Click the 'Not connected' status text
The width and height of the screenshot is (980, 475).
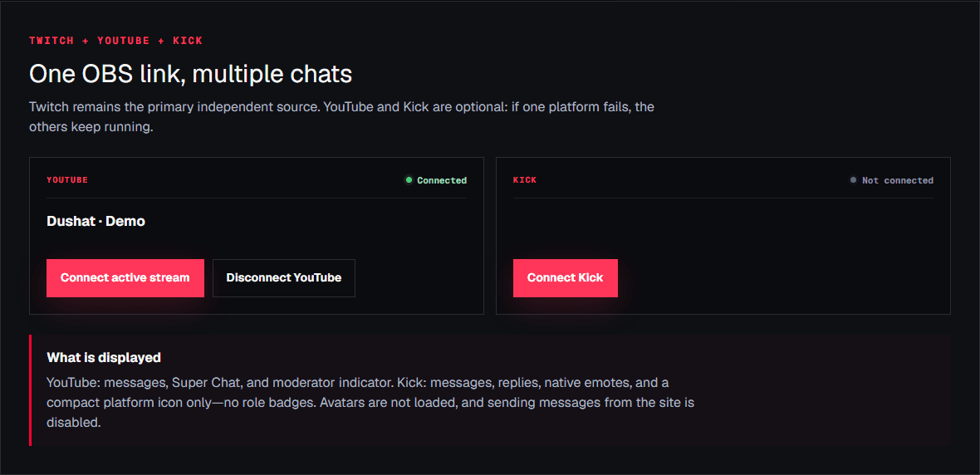[x=898, y=180]
